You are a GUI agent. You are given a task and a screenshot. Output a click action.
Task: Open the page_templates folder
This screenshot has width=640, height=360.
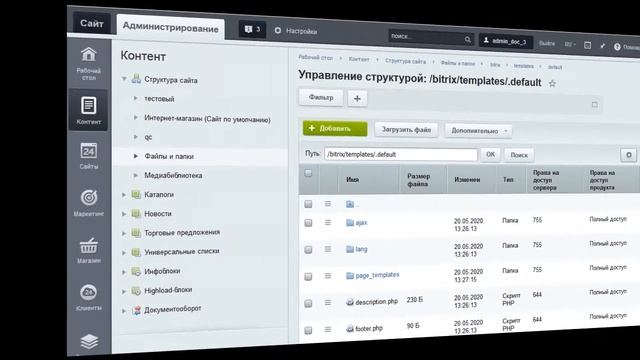coord(377,275)
